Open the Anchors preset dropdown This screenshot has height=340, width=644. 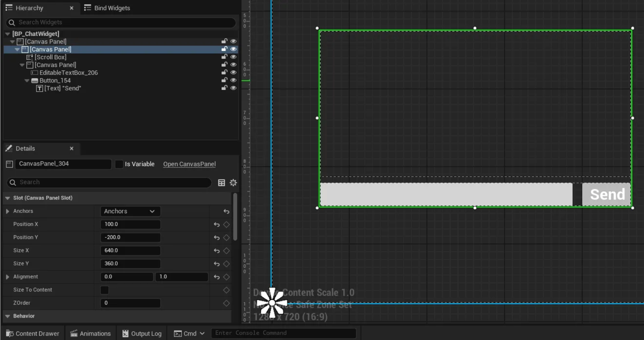pyautogui.click(x=130, y=211)
